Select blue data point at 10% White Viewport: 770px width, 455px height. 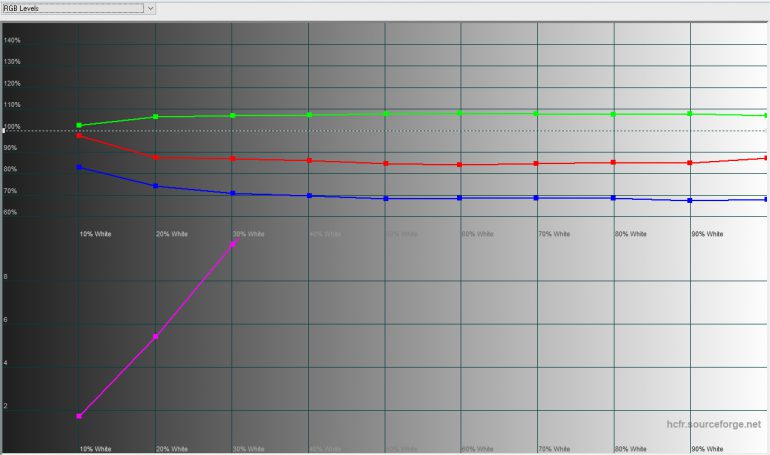pos(79,167)
